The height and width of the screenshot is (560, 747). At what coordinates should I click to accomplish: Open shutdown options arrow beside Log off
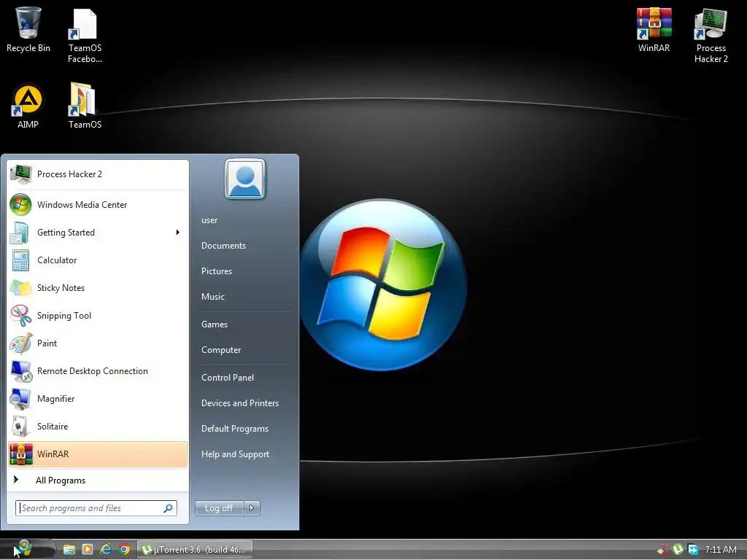coord(252,508)
